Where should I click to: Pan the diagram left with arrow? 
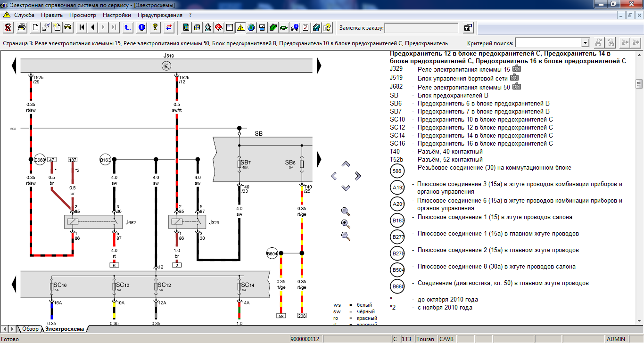tap(334, 176)
